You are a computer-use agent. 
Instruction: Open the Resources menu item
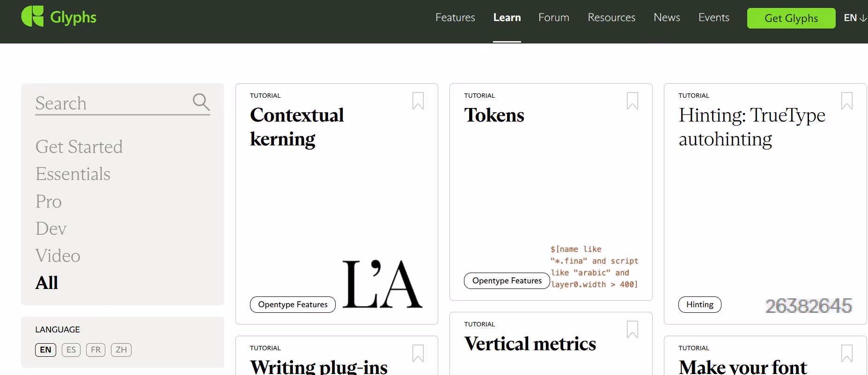[x=611, y=18]
